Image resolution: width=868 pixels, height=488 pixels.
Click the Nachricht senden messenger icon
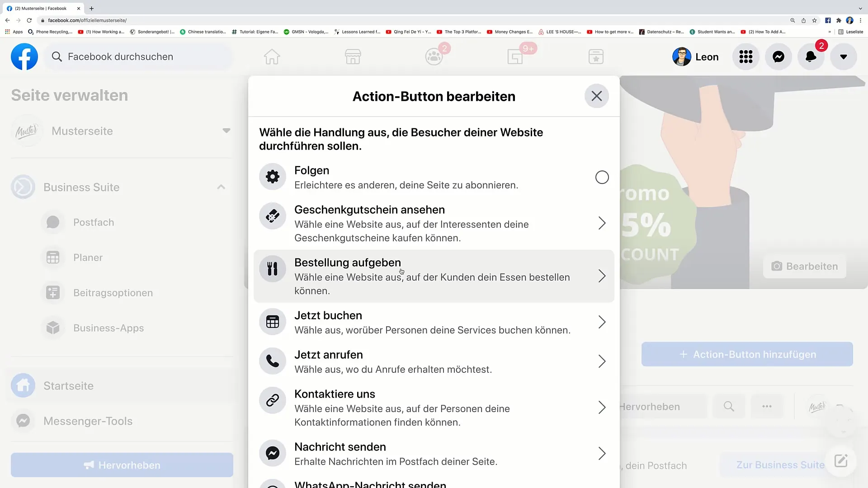coord(272,453)
